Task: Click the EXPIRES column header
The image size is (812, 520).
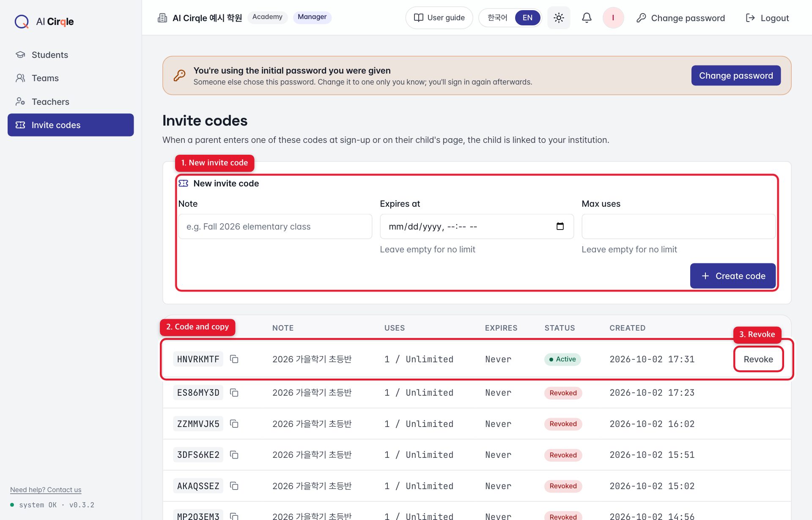Action: [x=501, y=328]
